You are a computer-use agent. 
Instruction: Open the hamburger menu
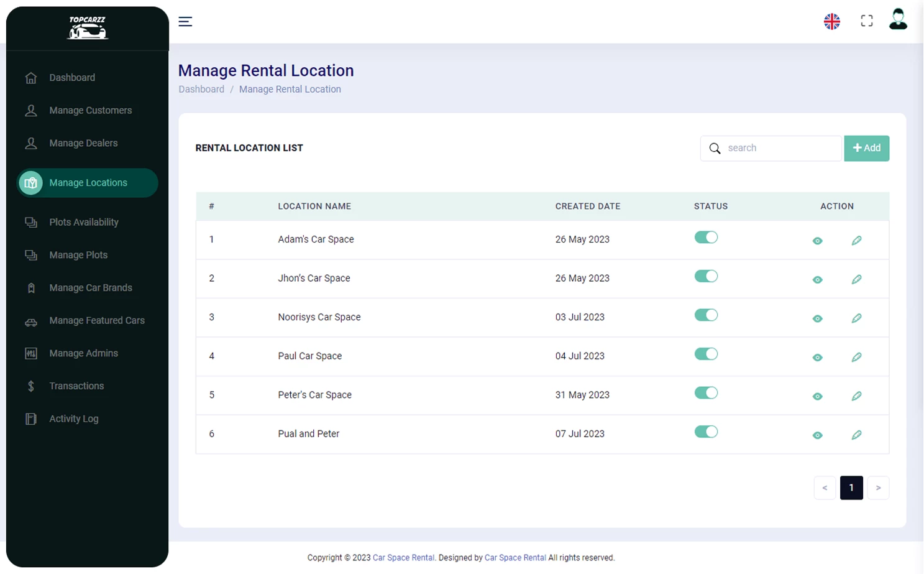point(185,21)
